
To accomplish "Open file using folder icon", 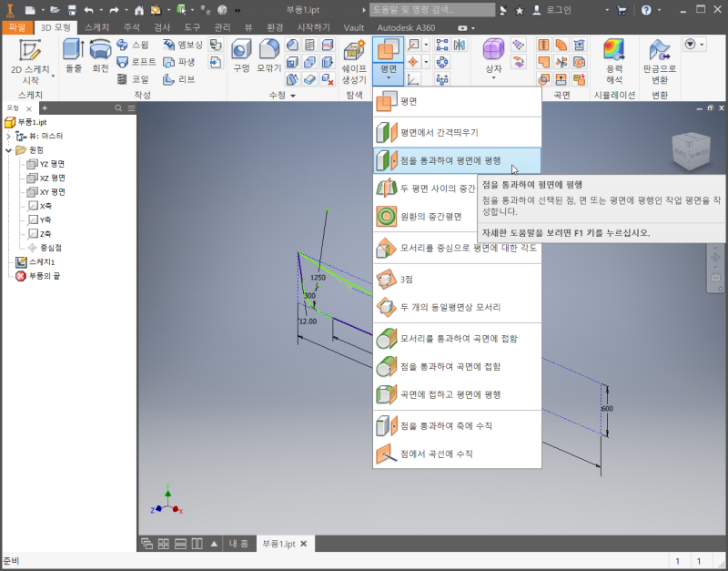I will click(56, 10).
